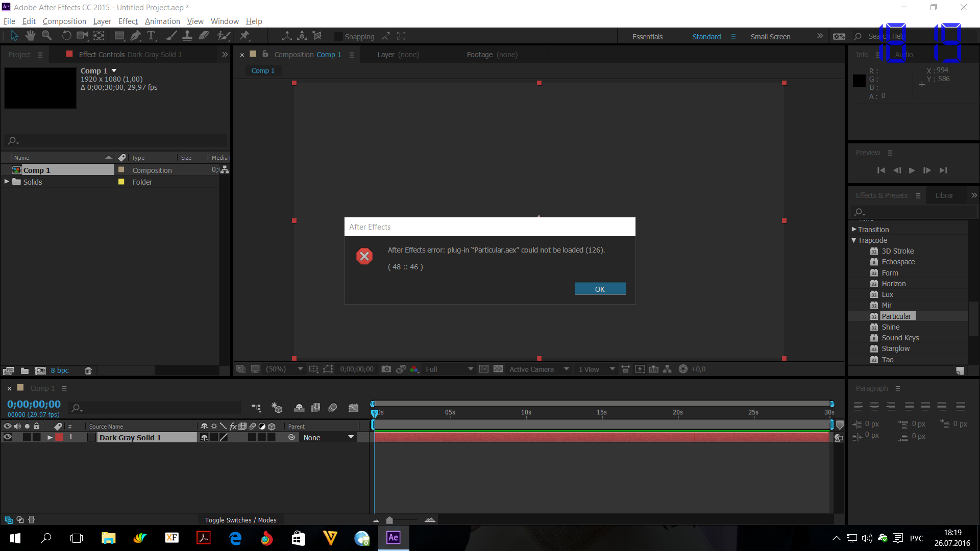The image size is (980, 551).
Task: Open the 1 View layout dropdown
Action: click(x=597, y=369)
